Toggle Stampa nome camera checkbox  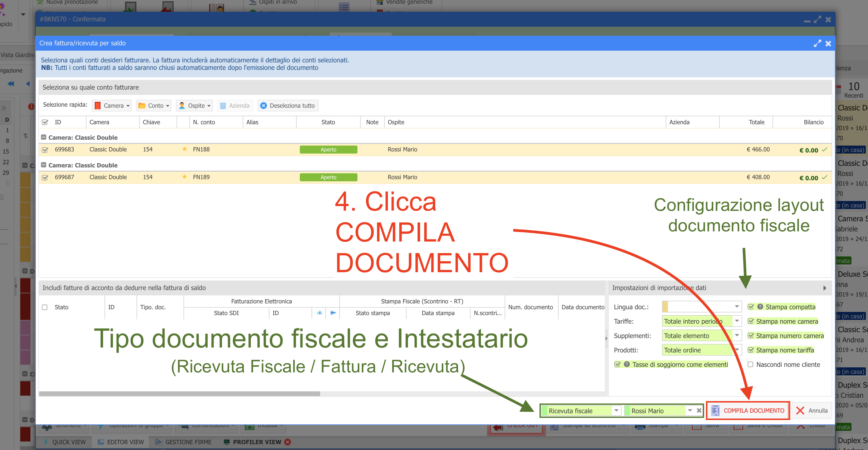[x=751, y=321]
